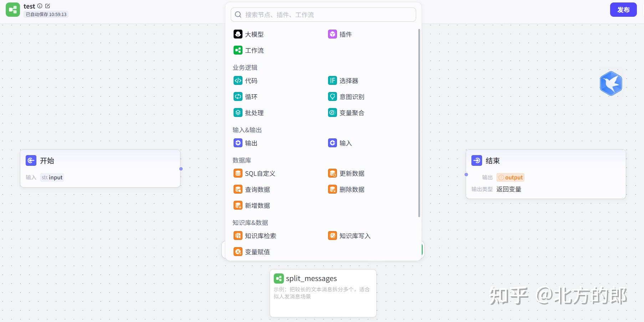Click the node panel scrollbar

click(x=419, y=123)
